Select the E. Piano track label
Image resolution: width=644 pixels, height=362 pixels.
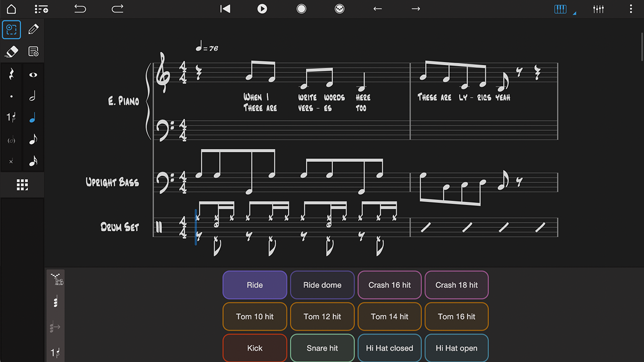pyautogui.click(x=123, y=101)
